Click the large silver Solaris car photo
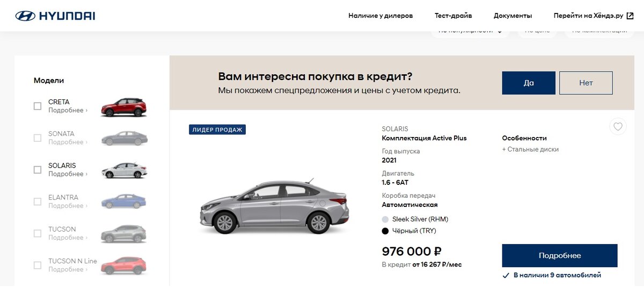 point(274,207)
